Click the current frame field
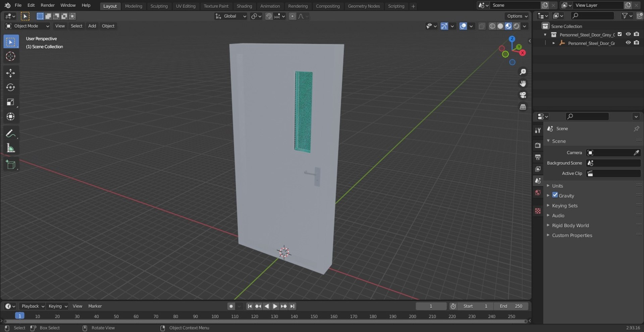The width and height of the screenshot is (644, 332). point(431,306)
